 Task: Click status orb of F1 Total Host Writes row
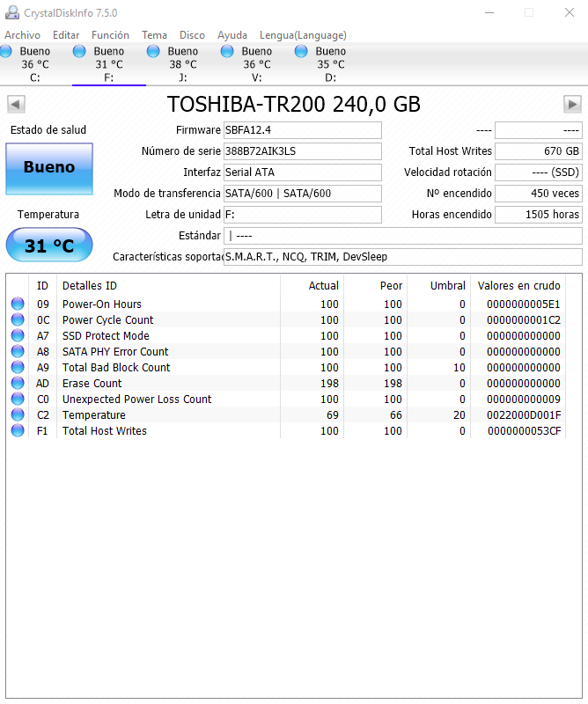click(18, 430)
